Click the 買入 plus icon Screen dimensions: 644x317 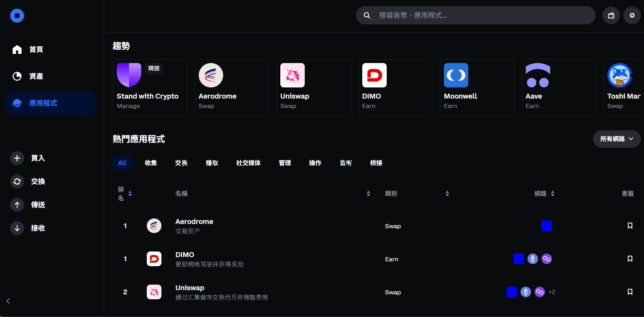pyautogui.click(x=17, y=158)
